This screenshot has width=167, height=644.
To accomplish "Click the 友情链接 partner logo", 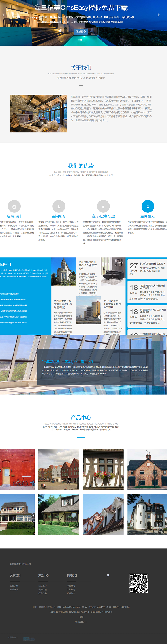I will (x=29, y=639).
